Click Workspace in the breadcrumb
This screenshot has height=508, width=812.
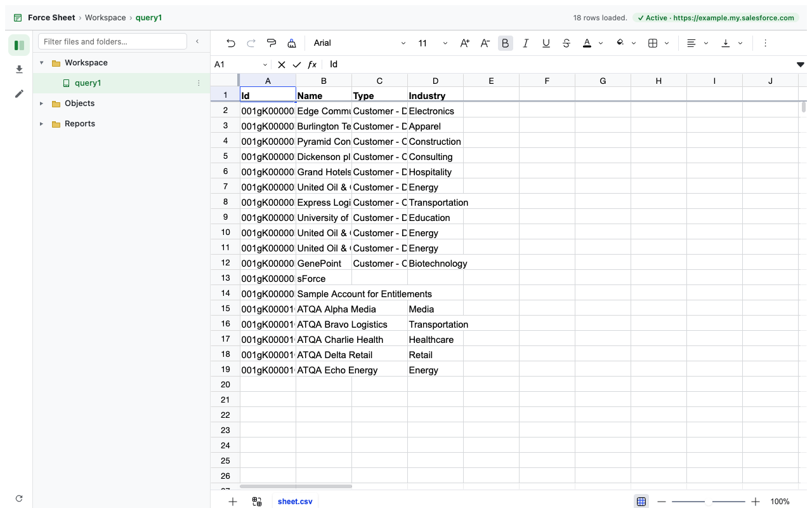click(105, 18)
